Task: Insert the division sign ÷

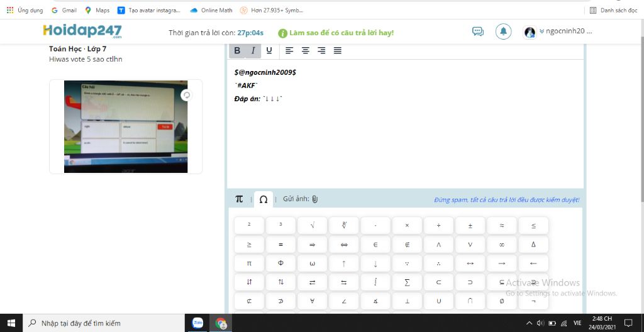Action: coord(438,226)
